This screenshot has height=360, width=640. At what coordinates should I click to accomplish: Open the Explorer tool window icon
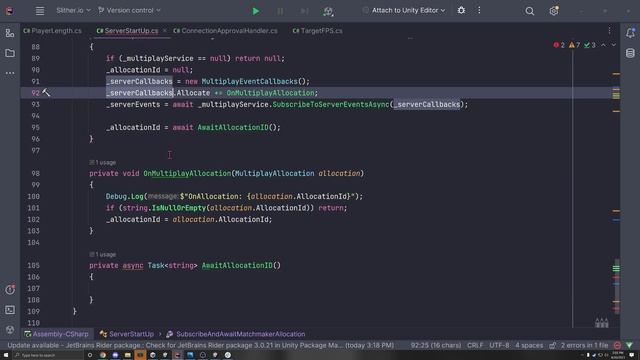point(10,33)
